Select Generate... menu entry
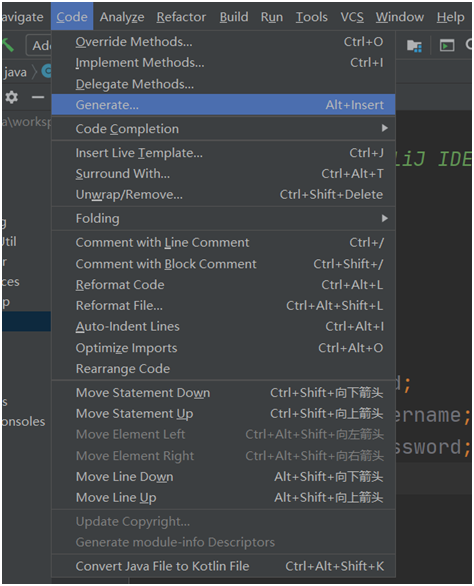 click(223, 105)
